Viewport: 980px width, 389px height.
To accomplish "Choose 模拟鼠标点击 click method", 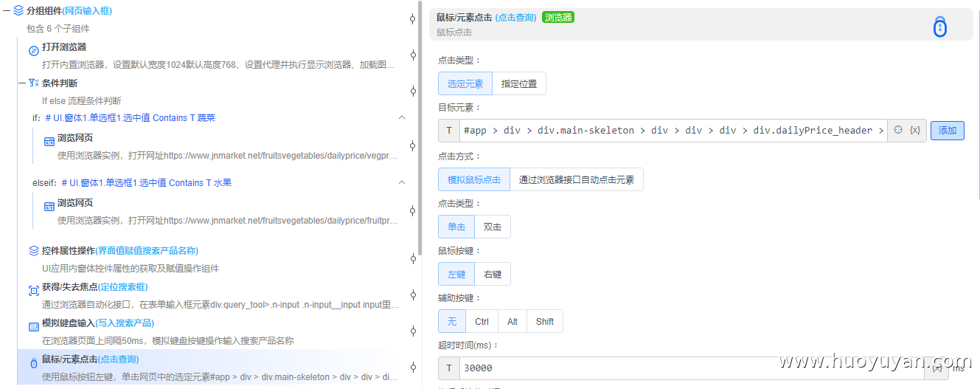I will (474, 179).
